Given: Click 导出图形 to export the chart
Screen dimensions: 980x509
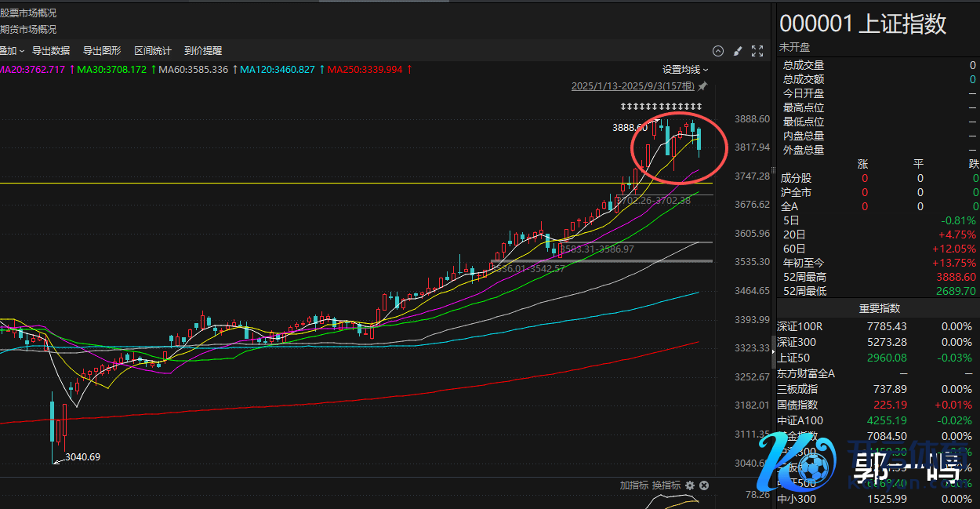Looking at the screenshot, I should click(102, 51).
